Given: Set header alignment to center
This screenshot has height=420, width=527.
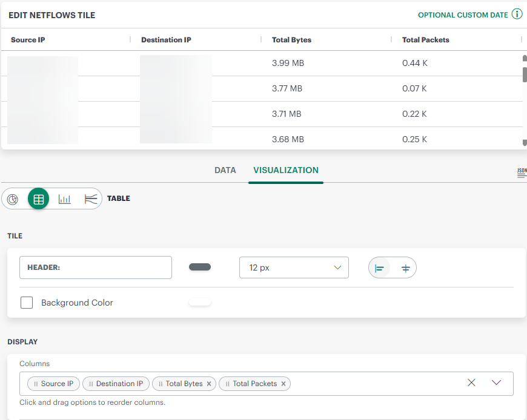Looking at the screenshot, I should [405, 268].
